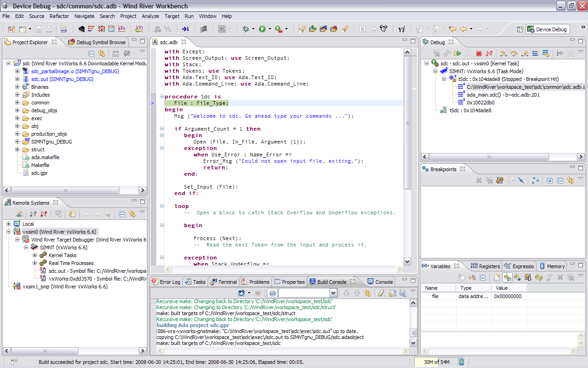588x368 pixels.
Task: Click the blue arrow 'i' toolbar icon
Action: [x=185, y=29]
